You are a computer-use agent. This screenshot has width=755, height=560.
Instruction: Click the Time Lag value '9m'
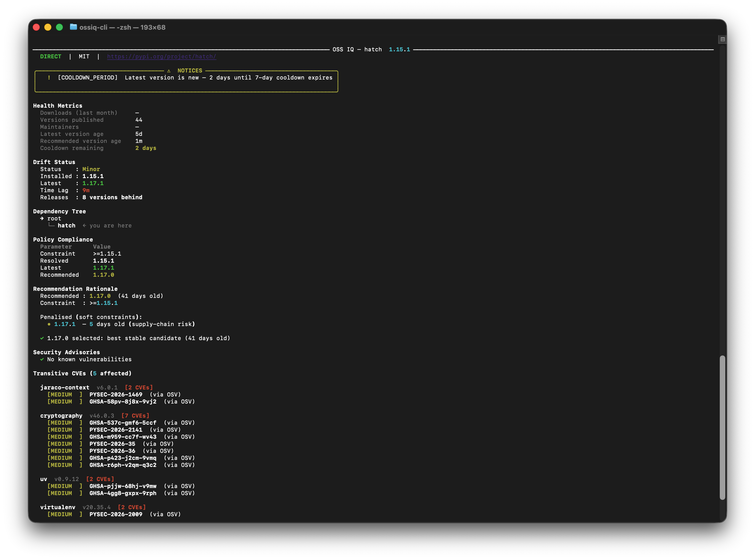click(x=86, y=190)
